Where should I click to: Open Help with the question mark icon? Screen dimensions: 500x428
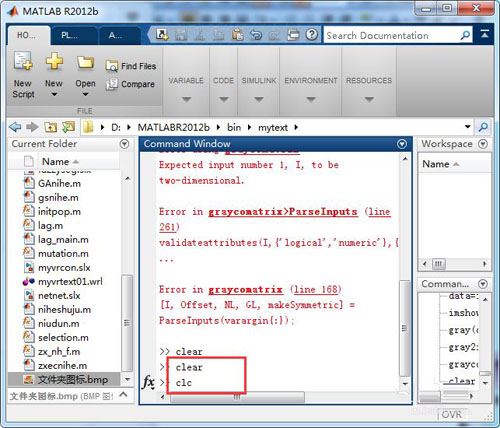[x=312, y=34]
